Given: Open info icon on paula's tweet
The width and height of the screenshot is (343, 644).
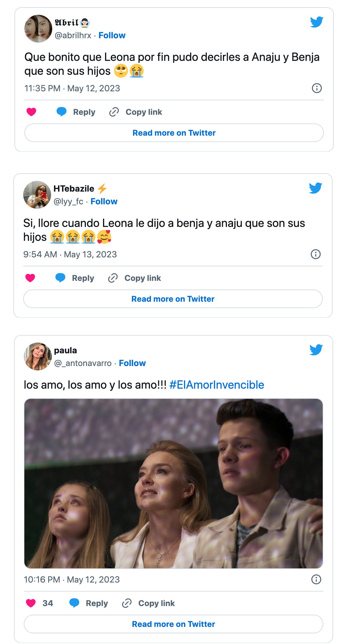Looking at the screenshot, I should (x=316, y=579).
